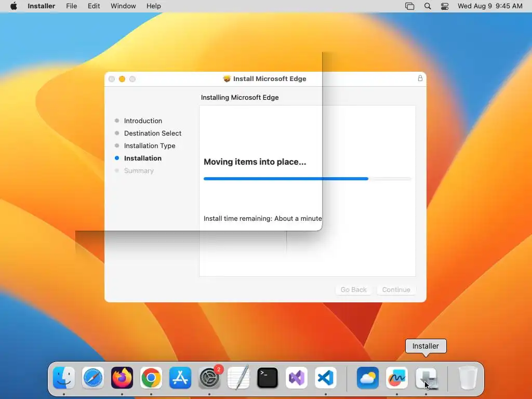Open the Freeform app in Dock
The height and width of the screenshot is (399, 532).
click(397, 378)
